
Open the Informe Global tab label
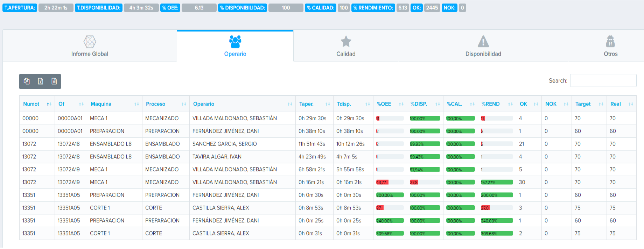click(x=90, y=54)
